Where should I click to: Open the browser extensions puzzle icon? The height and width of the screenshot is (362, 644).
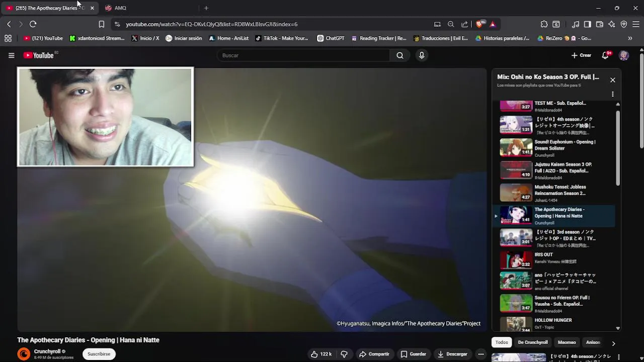click(544, 24)
